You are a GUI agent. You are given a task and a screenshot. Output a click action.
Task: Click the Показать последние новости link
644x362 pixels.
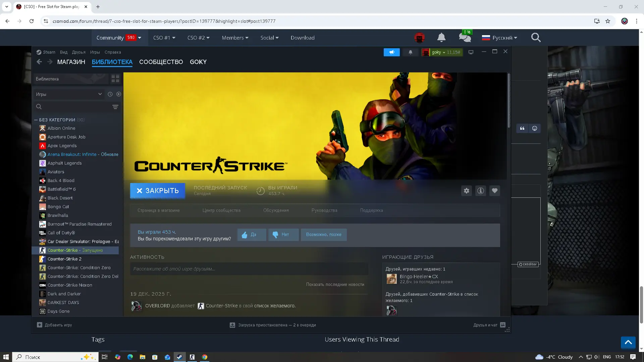(335, 284)
